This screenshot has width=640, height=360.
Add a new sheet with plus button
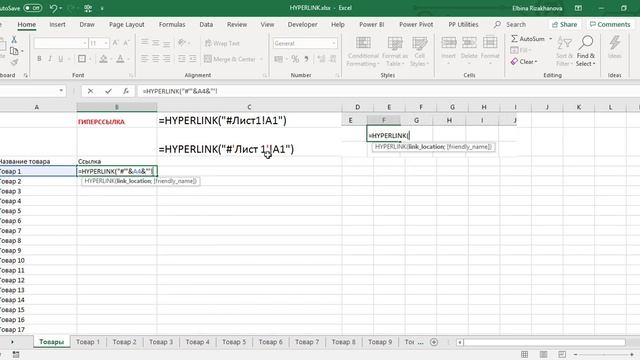pos(434,342)
